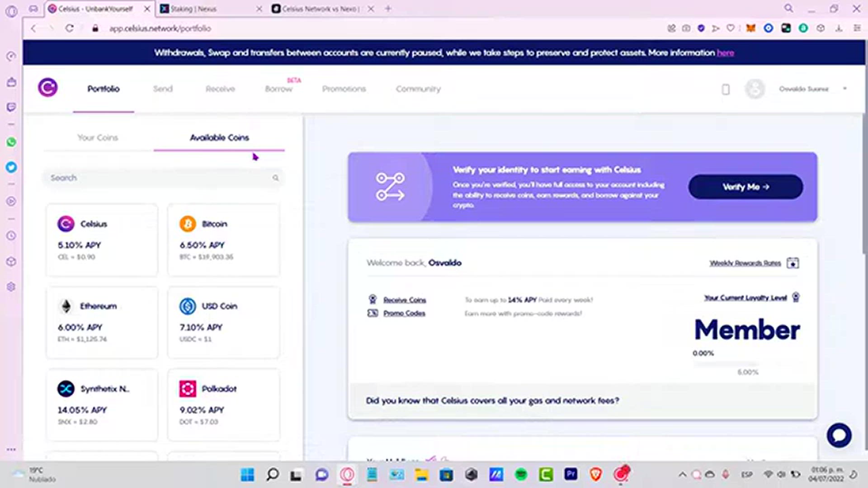This screenshot has height=488, width=868.
Task: Open the Send tab
Action: pyautogui.click(x=163, y=89)
